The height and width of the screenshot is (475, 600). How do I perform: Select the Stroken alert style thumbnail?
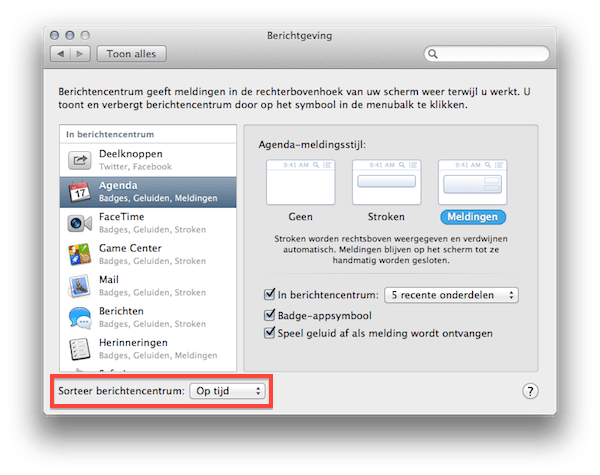tap(386, 182)
